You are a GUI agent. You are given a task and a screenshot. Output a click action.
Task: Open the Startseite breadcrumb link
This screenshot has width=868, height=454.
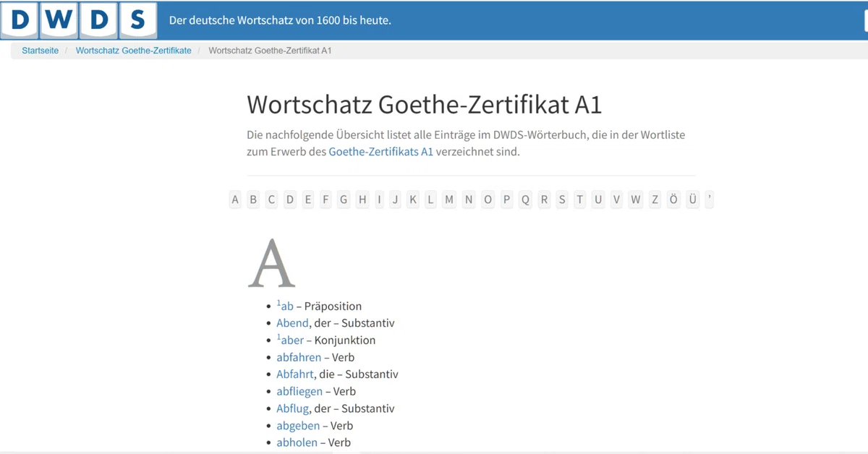pos(41,51)
